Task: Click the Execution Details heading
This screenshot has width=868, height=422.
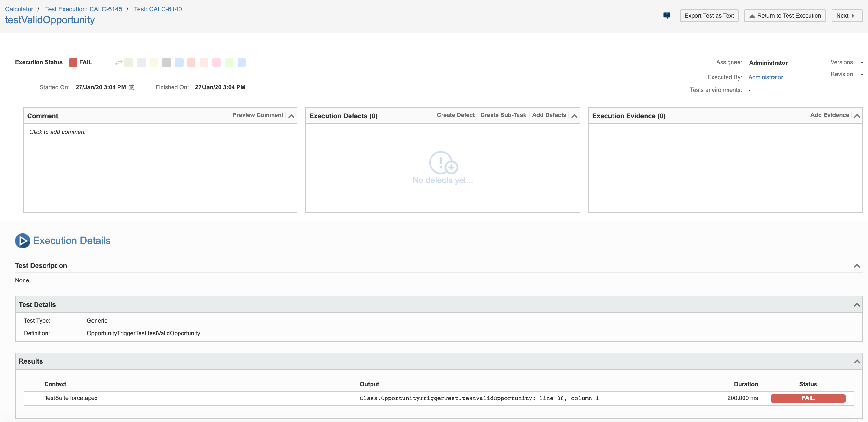Action: [71, 241]
